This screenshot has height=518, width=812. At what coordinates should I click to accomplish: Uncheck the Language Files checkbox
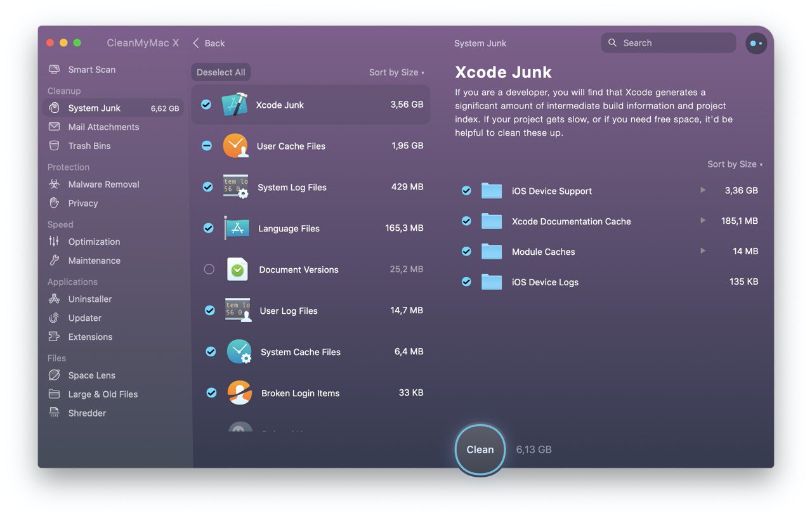(x=208, y=228)
